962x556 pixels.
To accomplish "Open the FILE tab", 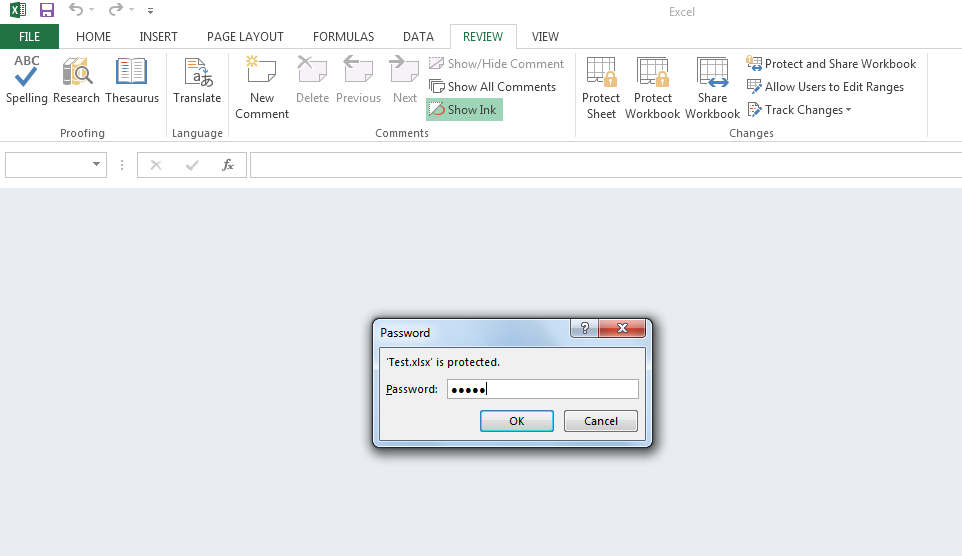I will pos(29,37).
